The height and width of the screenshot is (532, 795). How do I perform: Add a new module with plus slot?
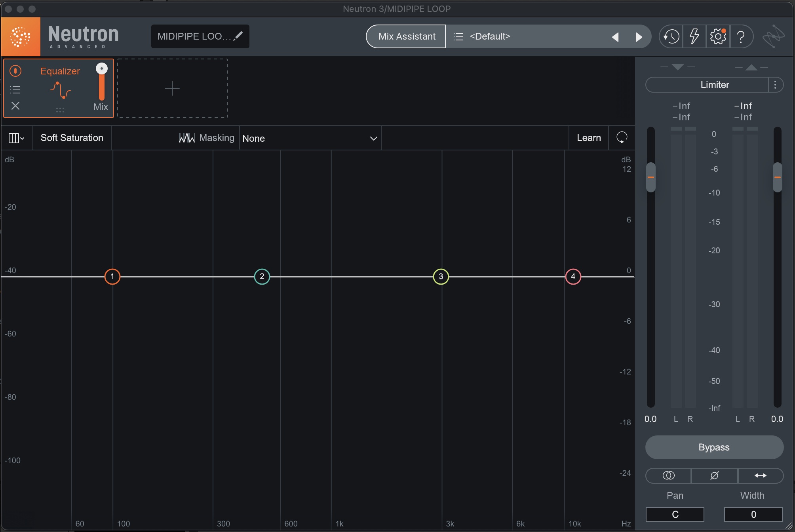(x=172, y=88)
